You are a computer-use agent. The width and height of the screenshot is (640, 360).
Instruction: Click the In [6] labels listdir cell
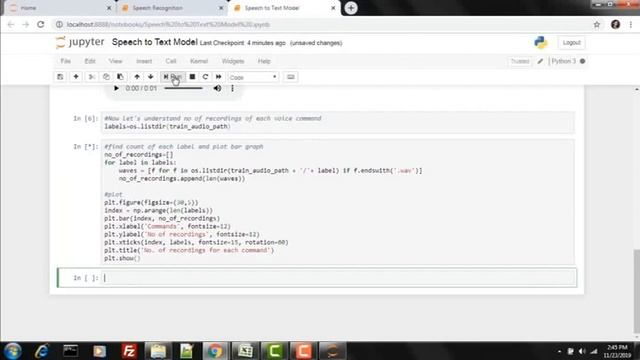(x=338, y=122)
